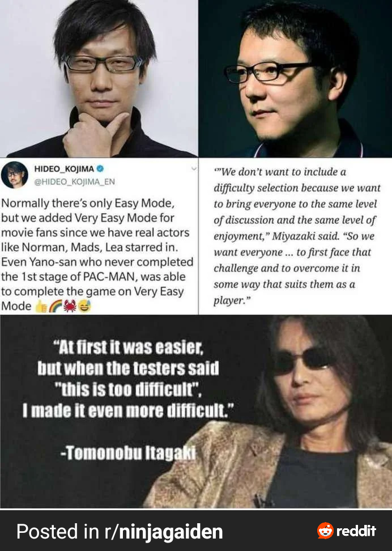Click the 'At first it was easier' quote
The image size is (392, 551).
(x=129, y=379)
